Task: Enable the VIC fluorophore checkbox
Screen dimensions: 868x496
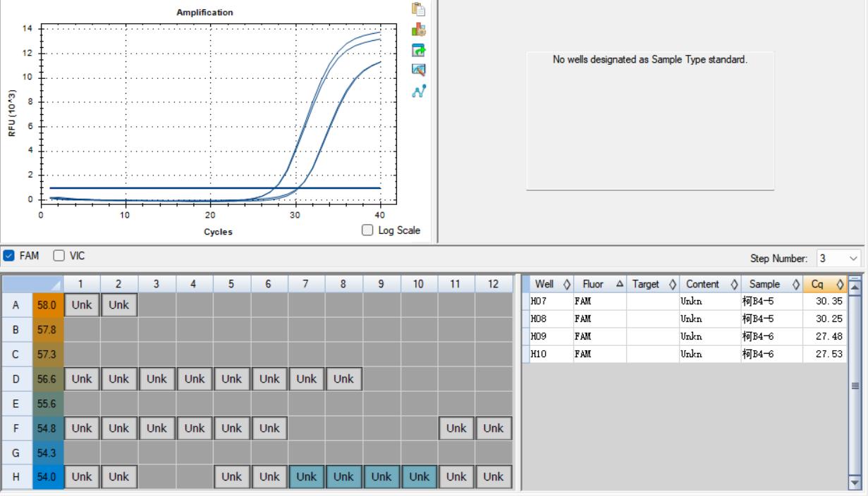Action: click(x=59, y=256)
